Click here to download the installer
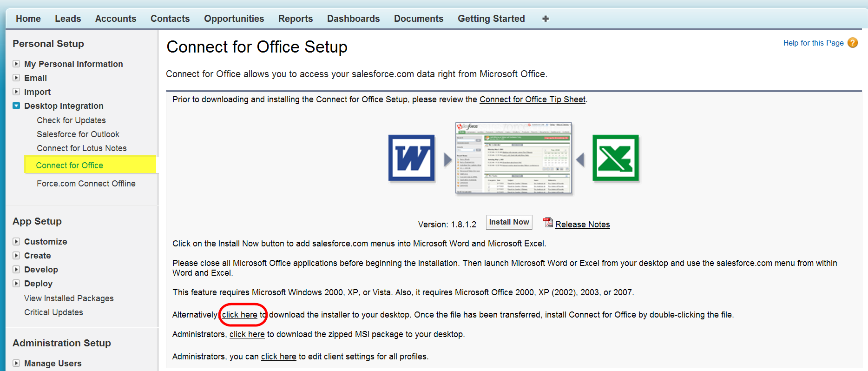Screen dimensions: 868x371 pyautogui.click(x=240, y=315)
